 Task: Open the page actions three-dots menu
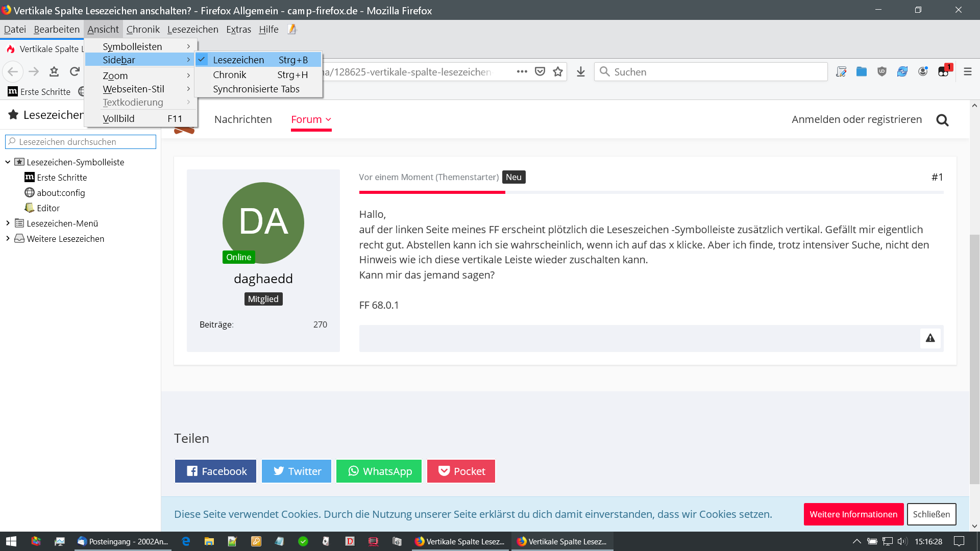(522, 72)
